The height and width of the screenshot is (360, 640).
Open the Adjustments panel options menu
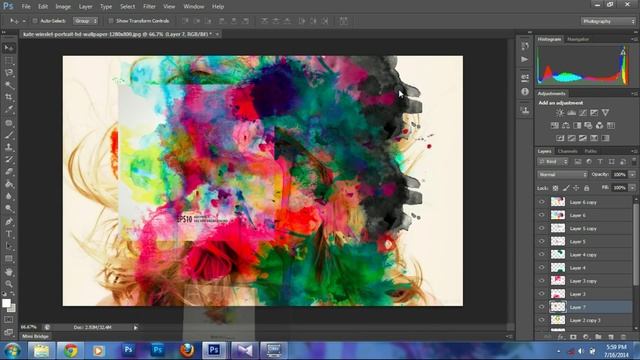point(634,94)
